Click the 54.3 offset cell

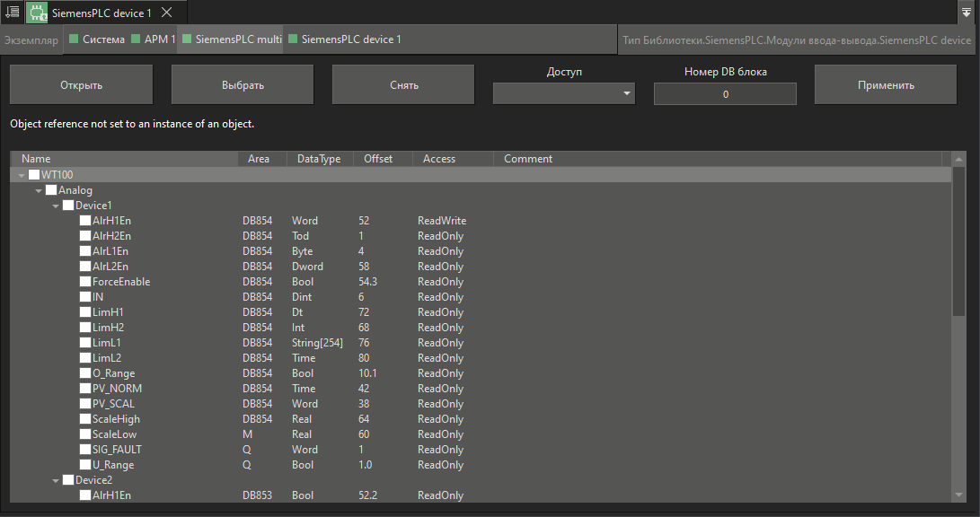click(367, 282)
